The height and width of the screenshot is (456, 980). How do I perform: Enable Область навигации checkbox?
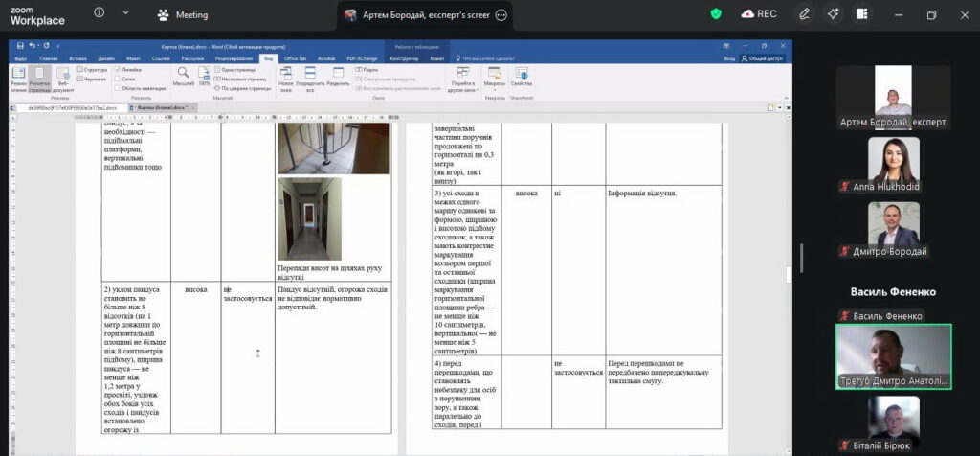(x=117, y=88)
